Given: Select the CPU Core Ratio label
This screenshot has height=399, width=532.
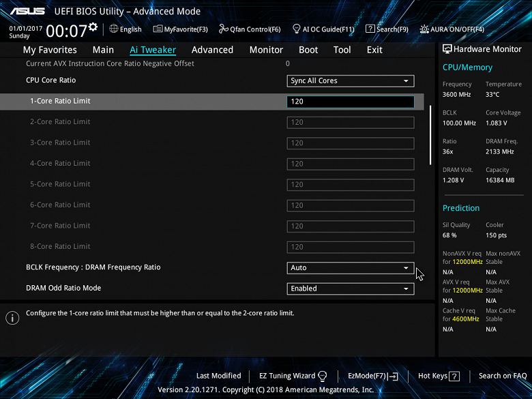Looking at the screenshot, I should [x=51, y=80].
